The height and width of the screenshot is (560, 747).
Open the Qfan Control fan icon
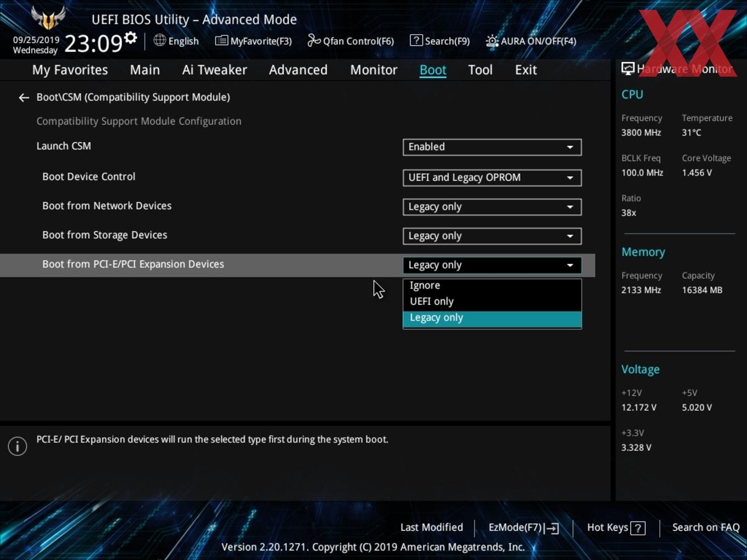click(x=314, y=40)
